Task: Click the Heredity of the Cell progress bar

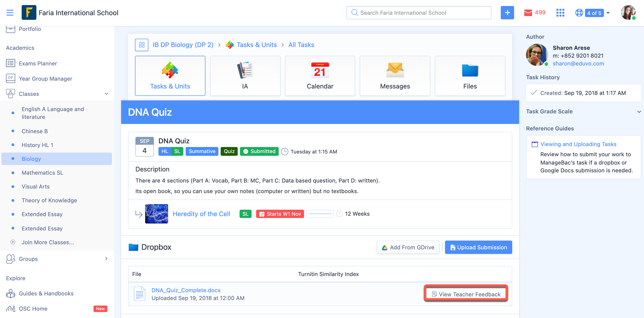Action: coord(320,214)
